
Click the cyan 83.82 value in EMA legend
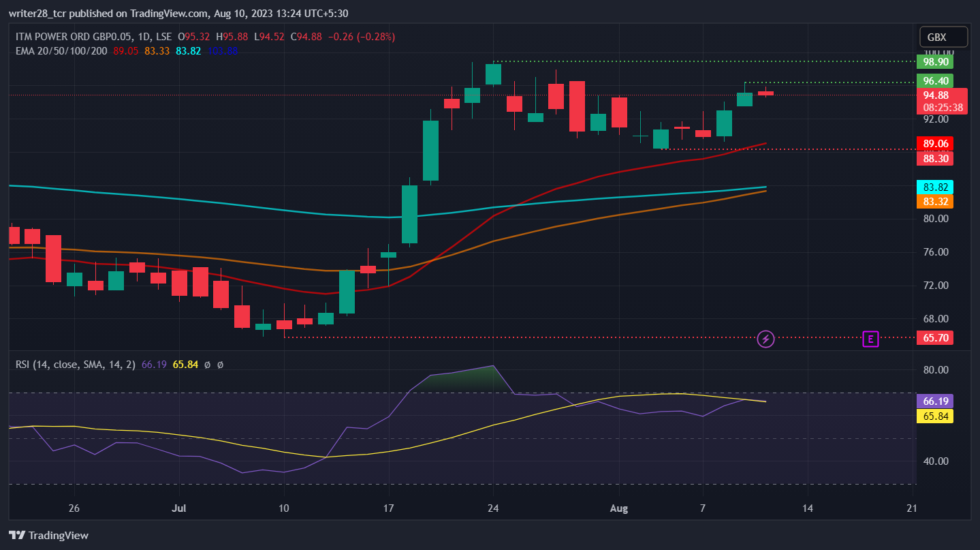(189, 50)
